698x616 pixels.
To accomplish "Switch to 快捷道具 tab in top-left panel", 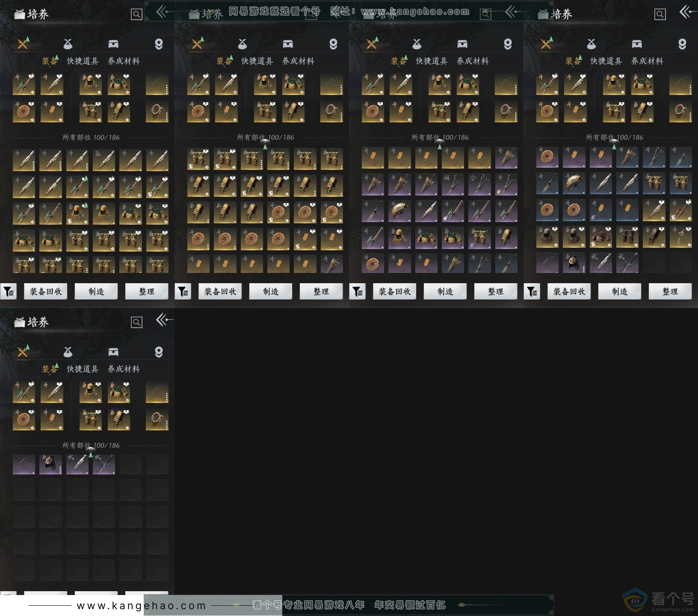I will (83, 61).
